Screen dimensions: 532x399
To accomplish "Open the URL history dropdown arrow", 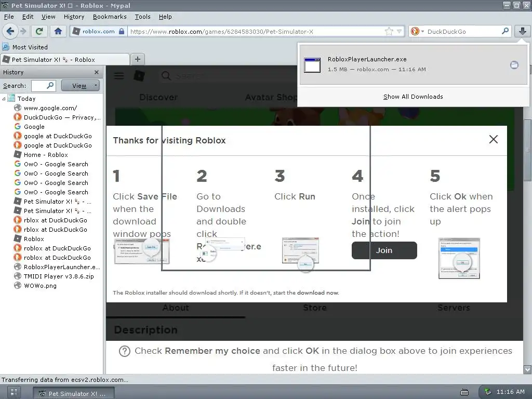I will [400, 32].
